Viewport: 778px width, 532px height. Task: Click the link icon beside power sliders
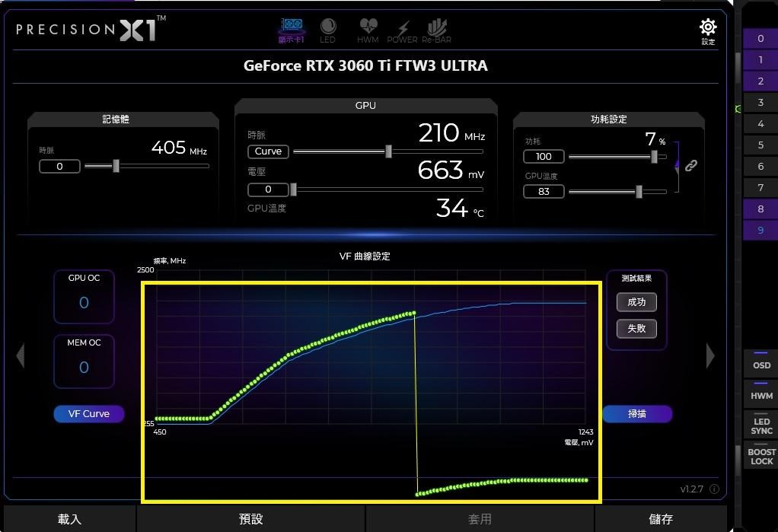coord(691,165)
